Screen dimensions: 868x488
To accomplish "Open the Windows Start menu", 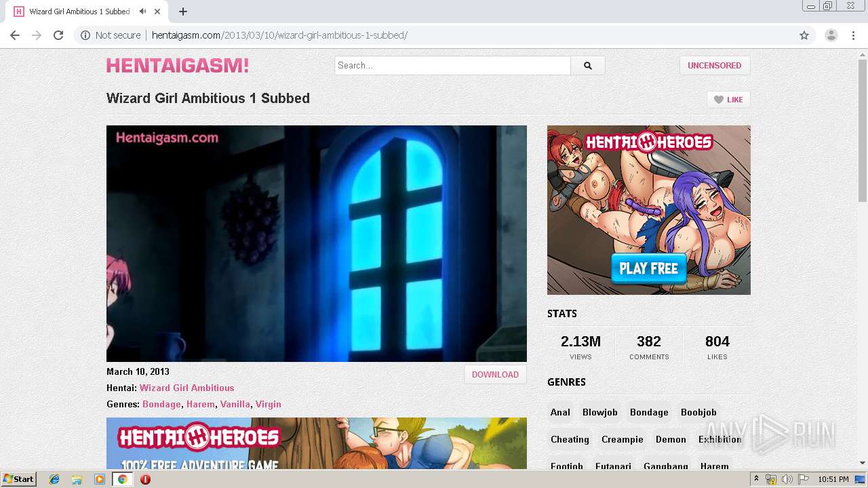I will (19, 479).
